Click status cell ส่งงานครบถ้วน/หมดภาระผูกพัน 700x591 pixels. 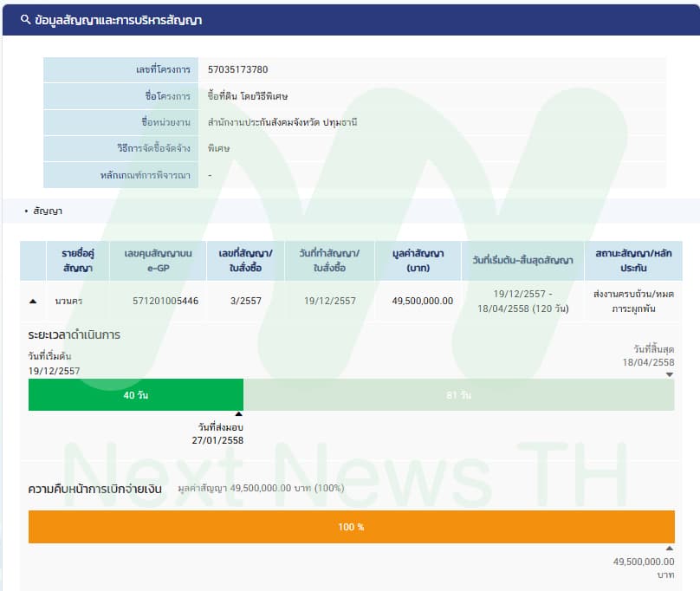pos(633,301)
